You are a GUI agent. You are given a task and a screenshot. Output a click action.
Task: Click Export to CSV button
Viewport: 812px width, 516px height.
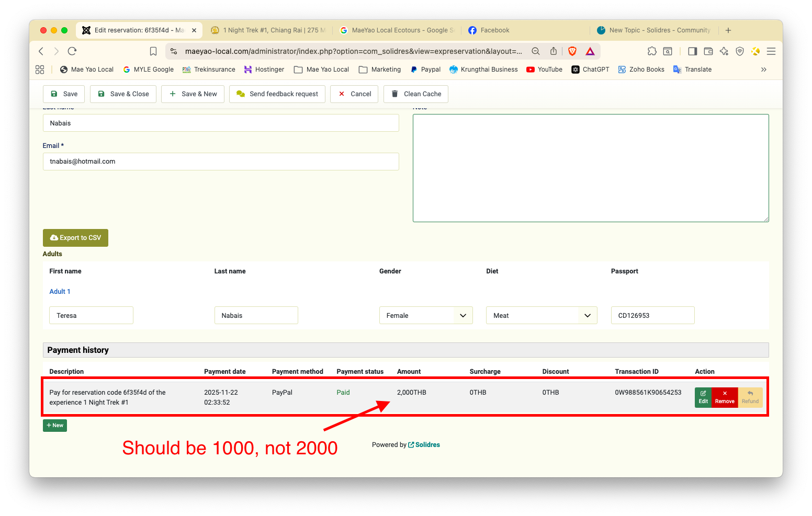coord(75,238)
